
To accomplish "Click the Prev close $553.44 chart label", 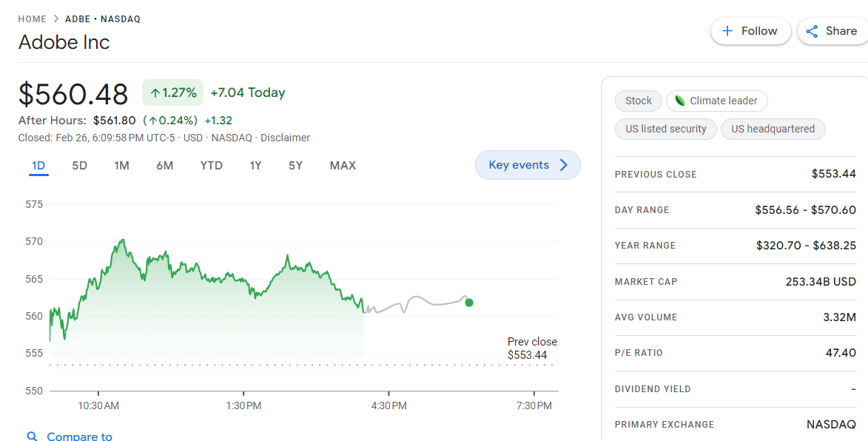I will [x=532, y=349].
